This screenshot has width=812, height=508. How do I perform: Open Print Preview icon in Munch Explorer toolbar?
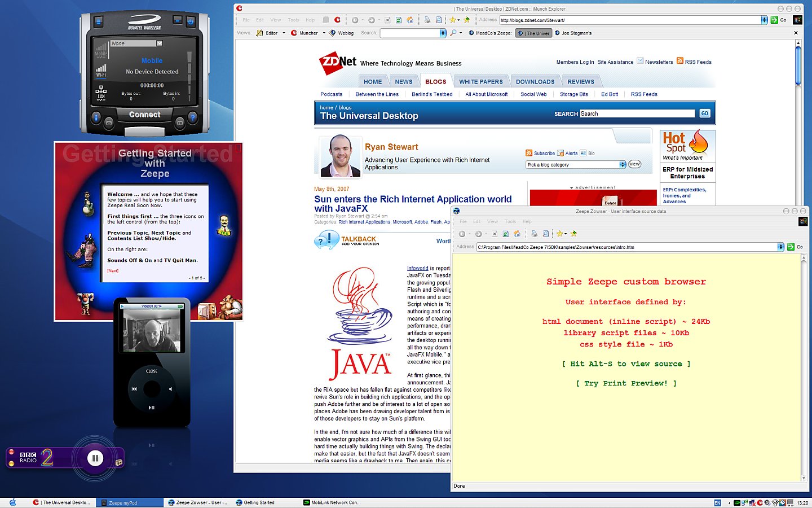(x=438, y=20)
